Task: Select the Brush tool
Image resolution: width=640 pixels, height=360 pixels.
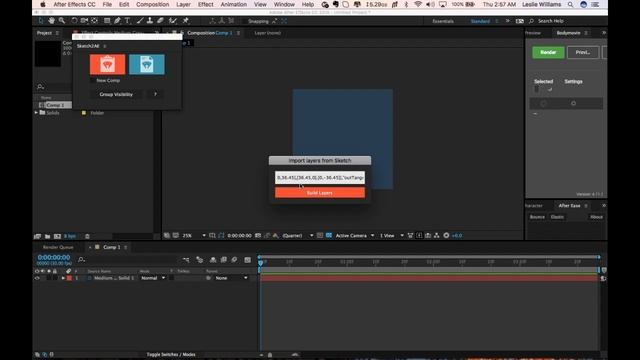Action: [x=140, y=21]
